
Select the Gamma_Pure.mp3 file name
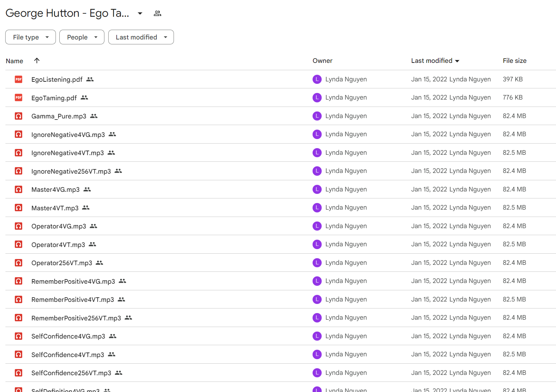(x=59, y=116)
